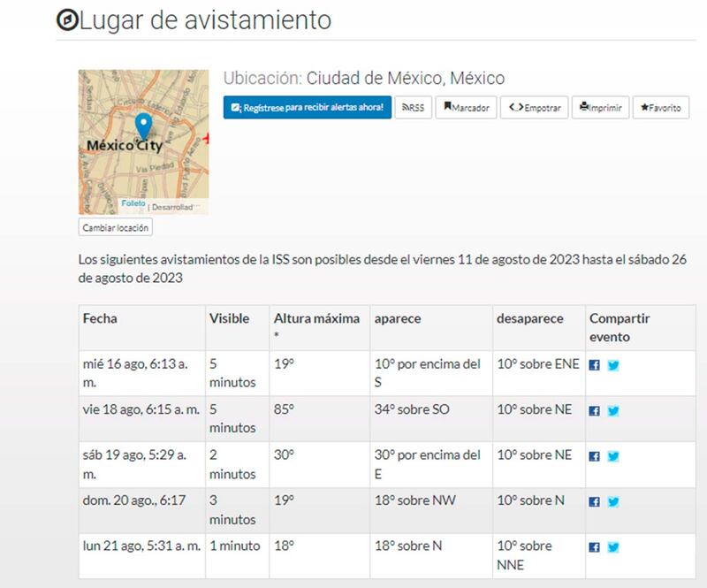Viewport: 707px width, 588px height.
Task: Select the mié 16 ago, 6:13 a. m. cell
Action: click(x=142, y=373)
